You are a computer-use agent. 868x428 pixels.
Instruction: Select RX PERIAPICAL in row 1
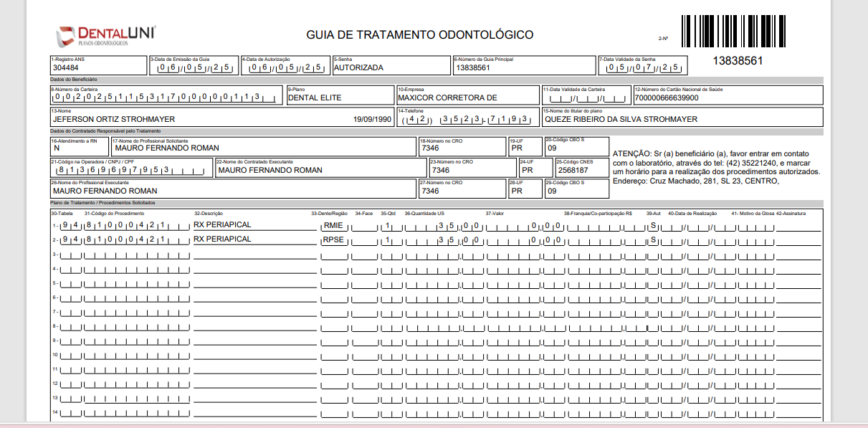(x=222, y=224)
